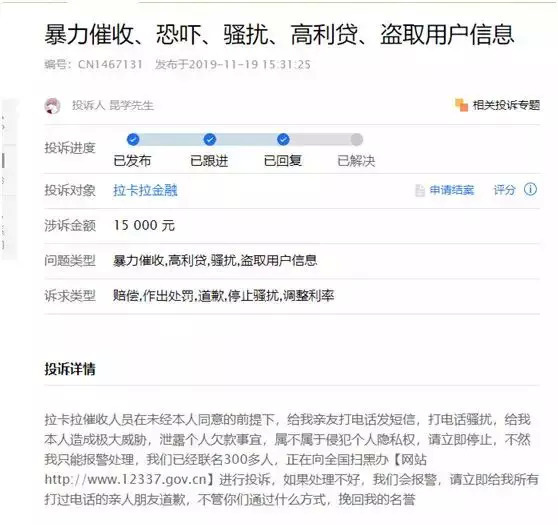
Task: Click the 15 000 元 amount value
Action: tap(144, 225)
